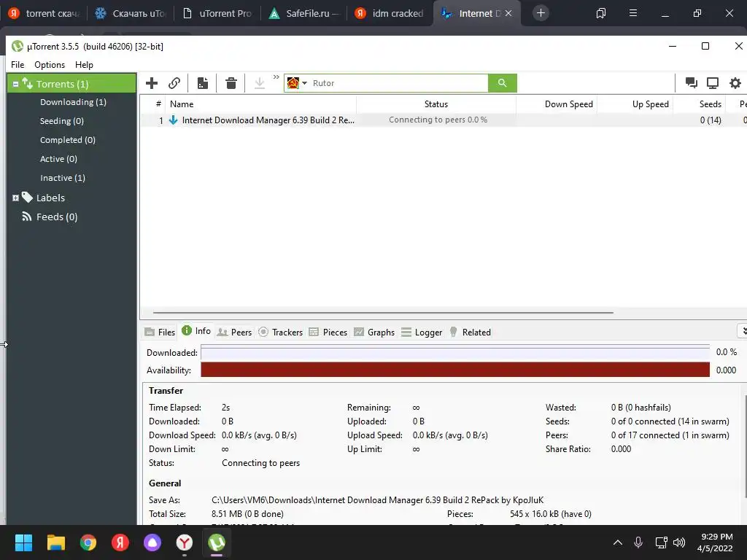The width and height of the screenshot is (747, 560).
Task: Sort by Down Speed column header
Action: 557,104
